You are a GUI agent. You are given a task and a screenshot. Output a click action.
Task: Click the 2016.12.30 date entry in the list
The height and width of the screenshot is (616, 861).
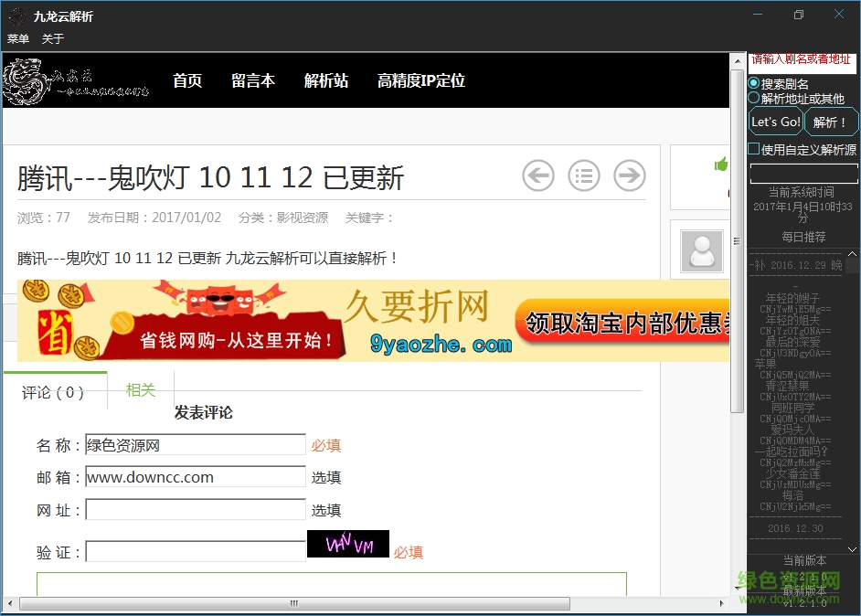pyautogui.click(x=795, y=528)
